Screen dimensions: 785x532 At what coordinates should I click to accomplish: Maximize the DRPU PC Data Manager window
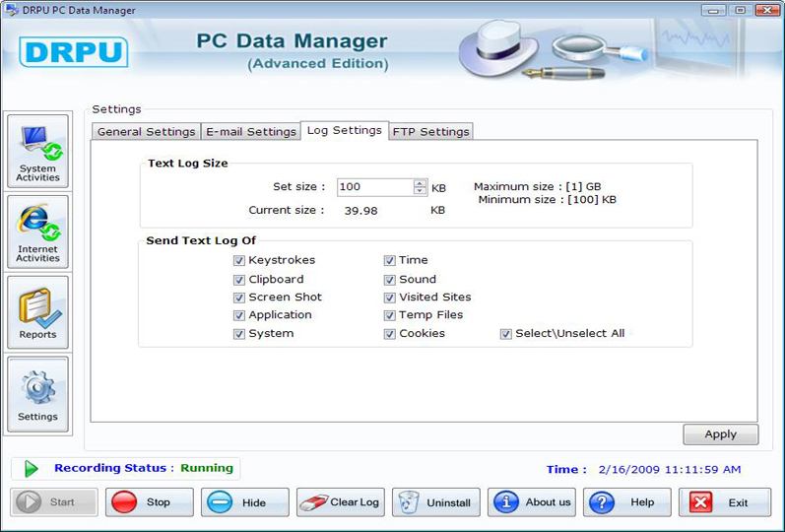pos(740,10)
